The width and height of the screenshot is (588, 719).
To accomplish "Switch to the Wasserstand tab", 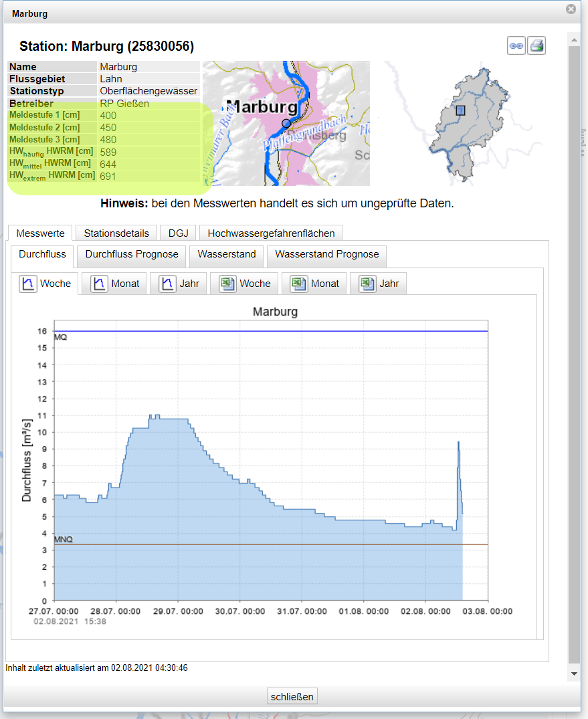I will (227, 254).
